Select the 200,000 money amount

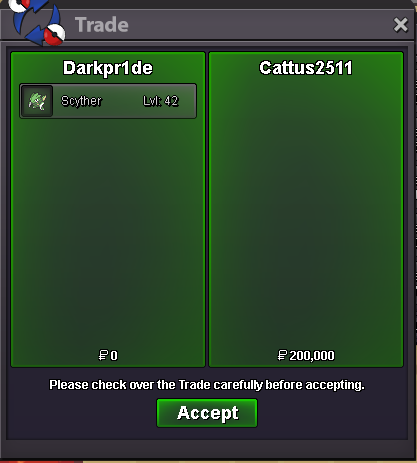pos(312,356)
